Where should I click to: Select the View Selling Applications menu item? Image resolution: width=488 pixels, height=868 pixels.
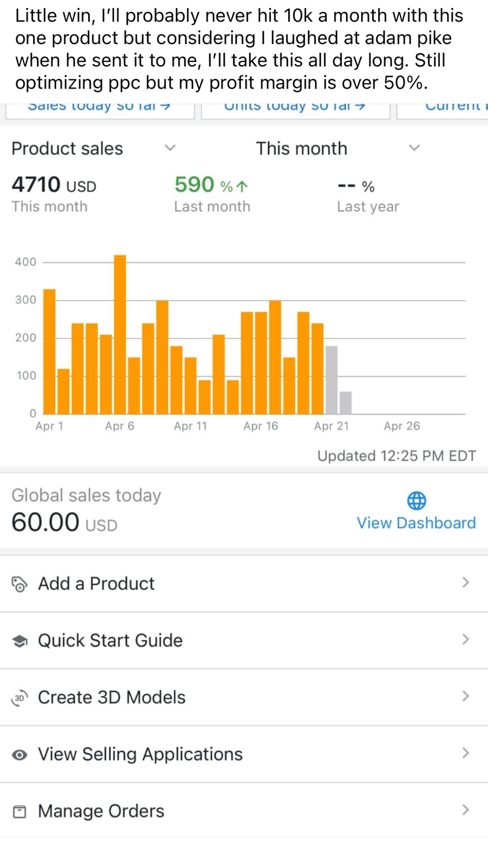(140, 754)
